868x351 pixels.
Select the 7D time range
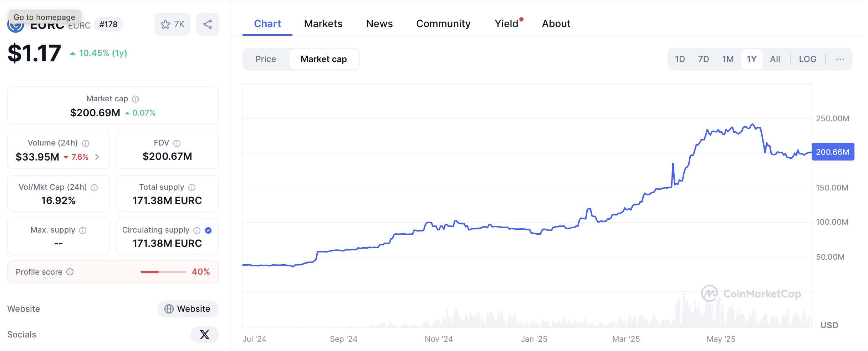703,59
